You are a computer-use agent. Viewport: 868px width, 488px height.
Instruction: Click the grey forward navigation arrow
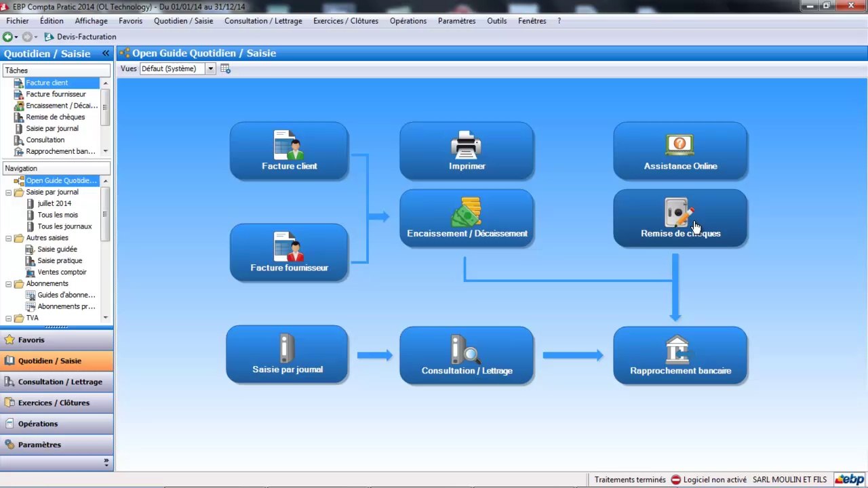(27, 37)
